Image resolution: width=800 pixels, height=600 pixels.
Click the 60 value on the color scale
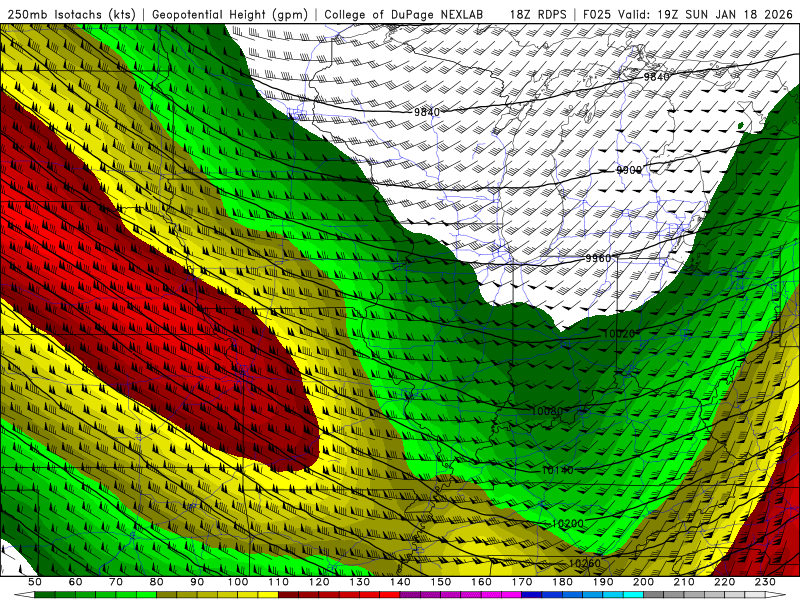coord(75,582)
